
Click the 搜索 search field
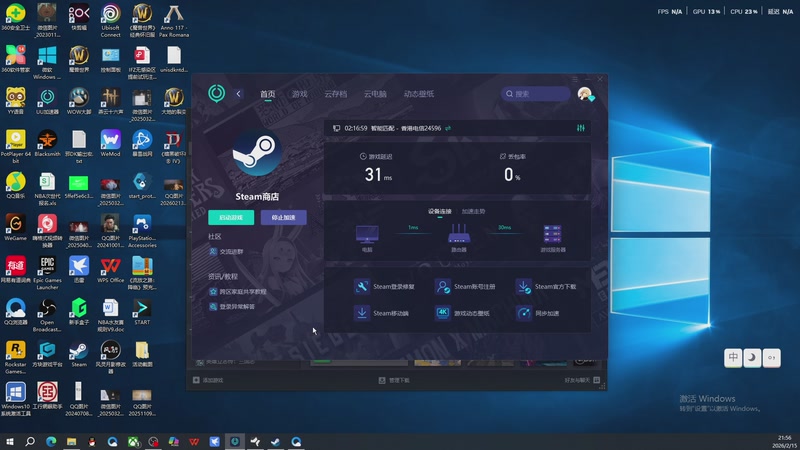pyautogui.click(x=535, y=94)
